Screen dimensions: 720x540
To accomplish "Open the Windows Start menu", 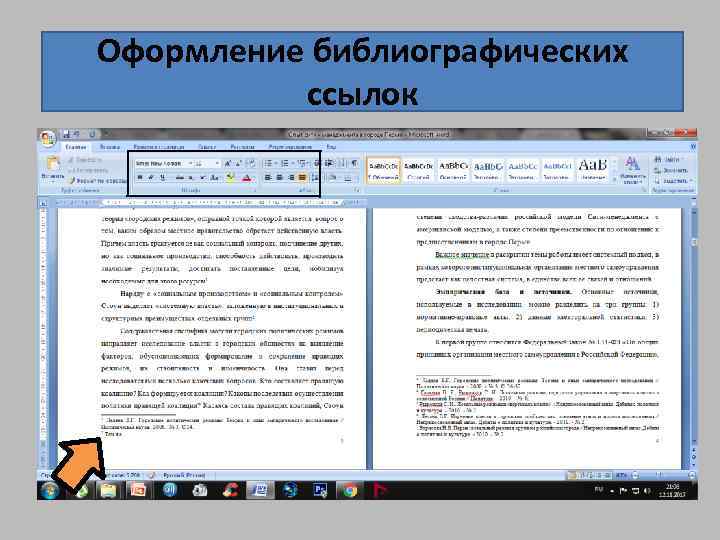I will 49,491.
